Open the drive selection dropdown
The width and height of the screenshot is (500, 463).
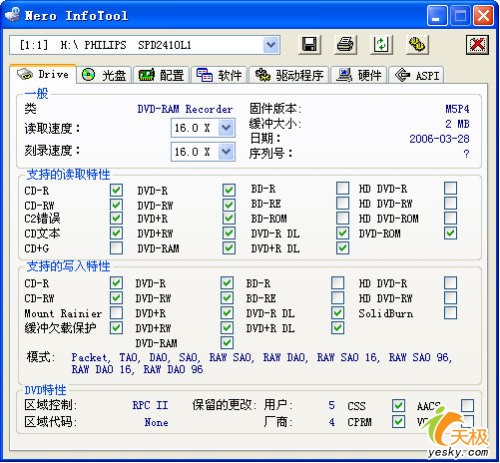(271, 45)
